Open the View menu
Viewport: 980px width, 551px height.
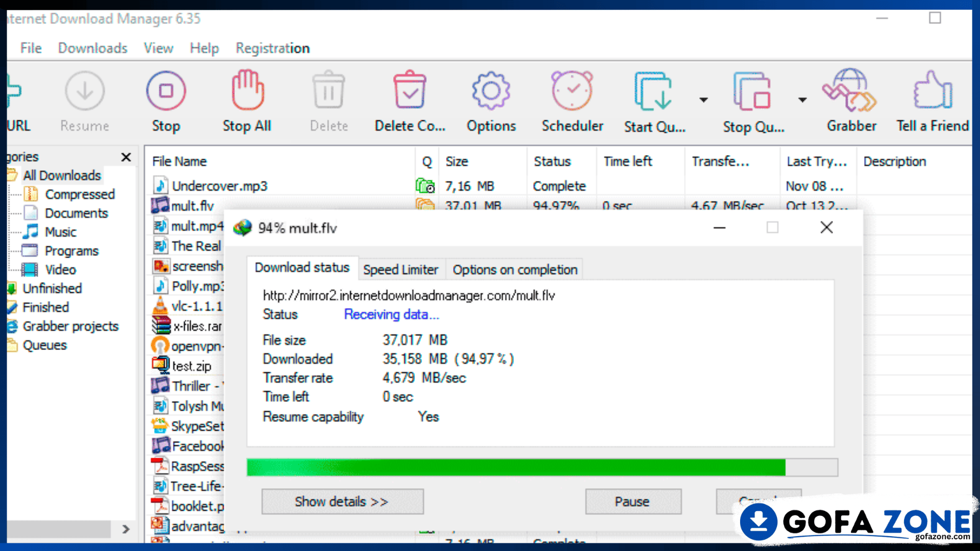coord(158,48)
